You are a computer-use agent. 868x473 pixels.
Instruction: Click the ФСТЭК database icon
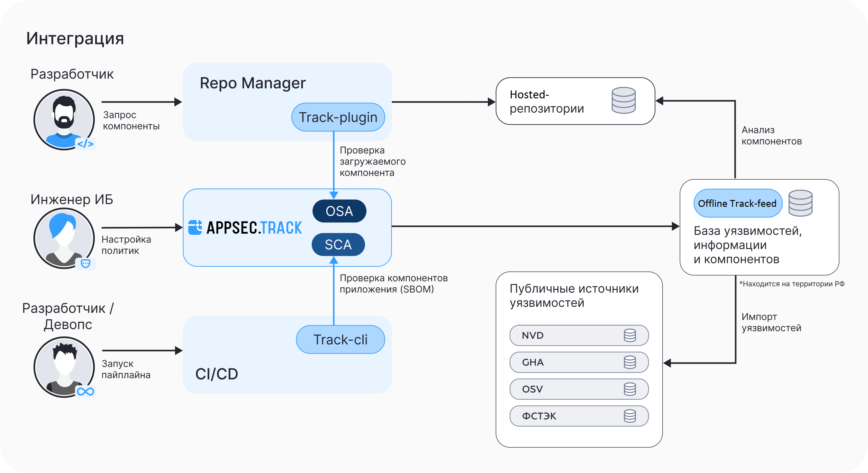(630, 416)
